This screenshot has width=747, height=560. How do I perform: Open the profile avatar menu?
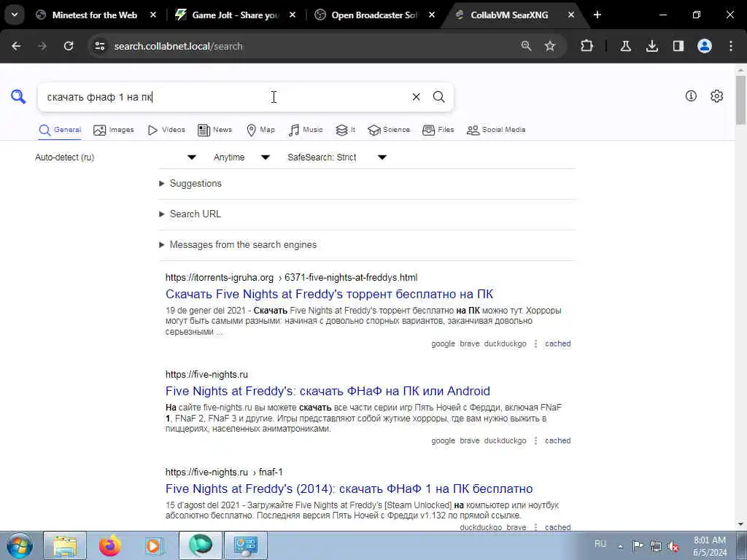pyautogui.click(x=705, y=46)
